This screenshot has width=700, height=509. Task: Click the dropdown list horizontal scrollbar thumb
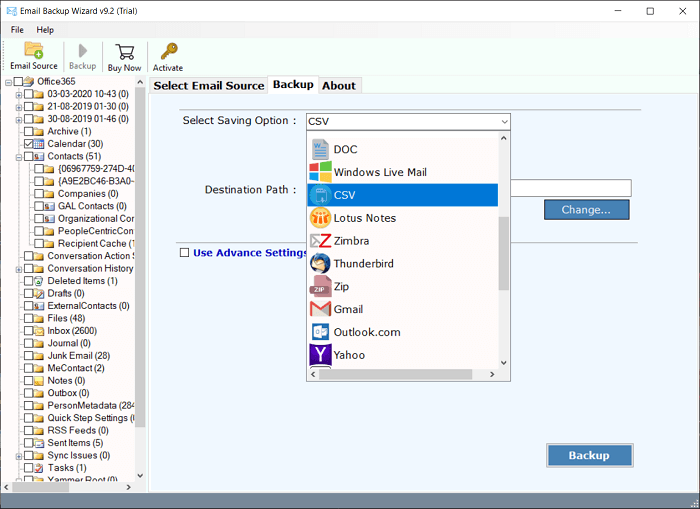click(x=396, y=374)
